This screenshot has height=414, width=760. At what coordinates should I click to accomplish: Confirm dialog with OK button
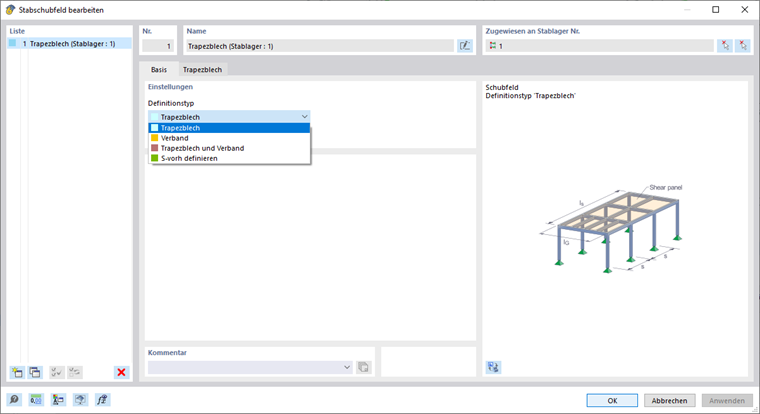tap(612, 400)
